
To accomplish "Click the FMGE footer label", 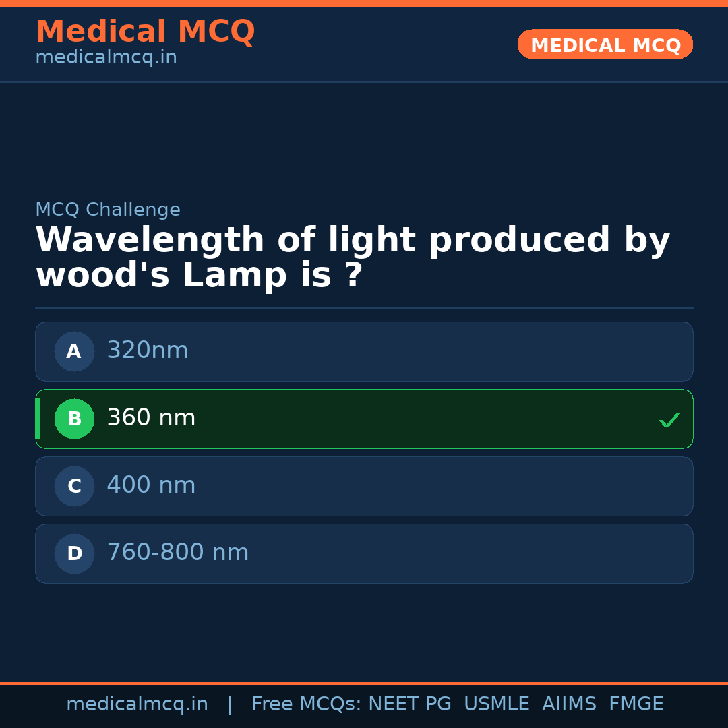I will coord(636,704).
